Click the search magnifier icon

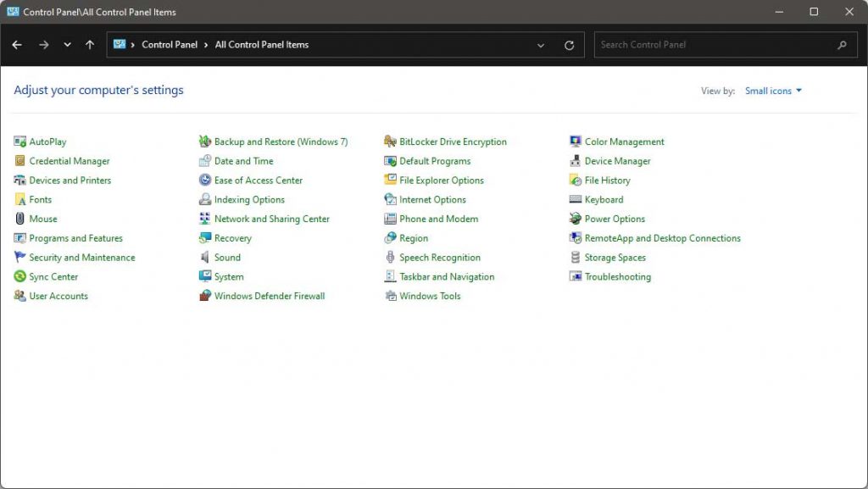click(x=842, y=46)
